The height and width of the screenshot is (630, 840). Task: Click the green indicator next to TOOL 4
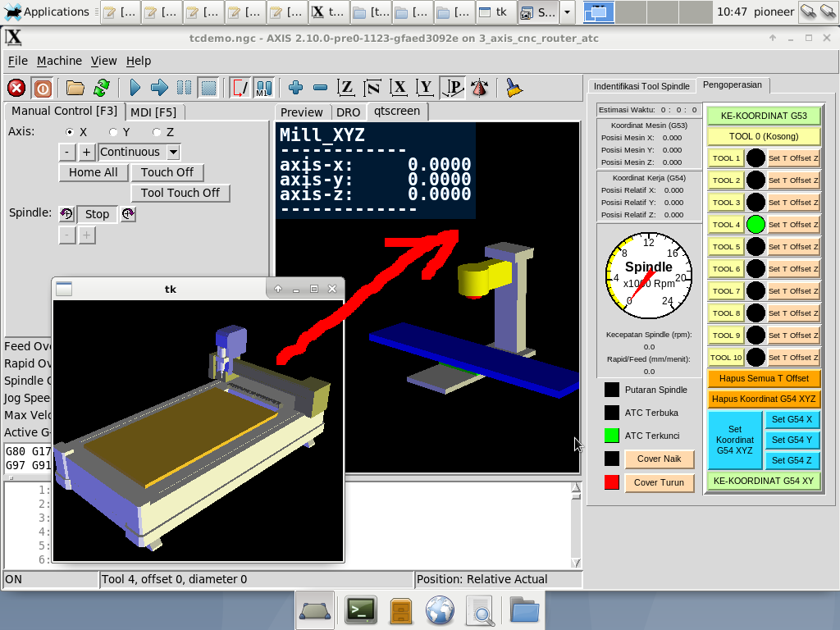point(756,224)
